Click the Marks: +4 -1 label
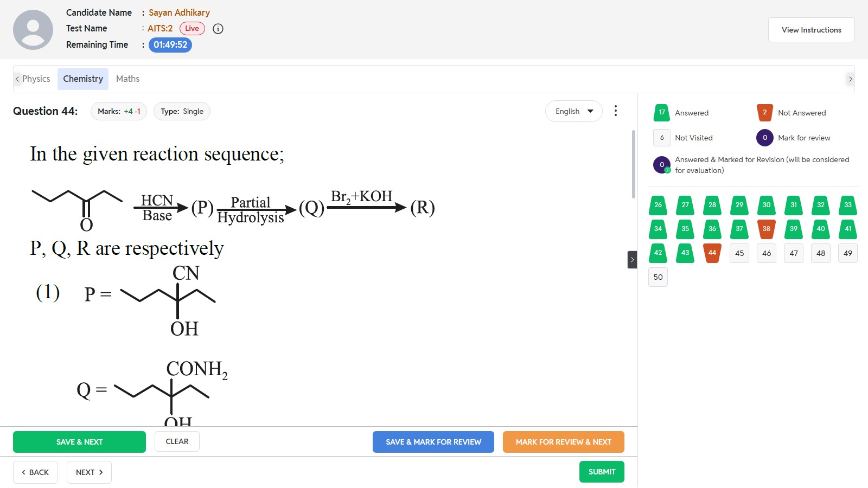The image size is (868, 488). pyautogui.click(x=119, y=111)
